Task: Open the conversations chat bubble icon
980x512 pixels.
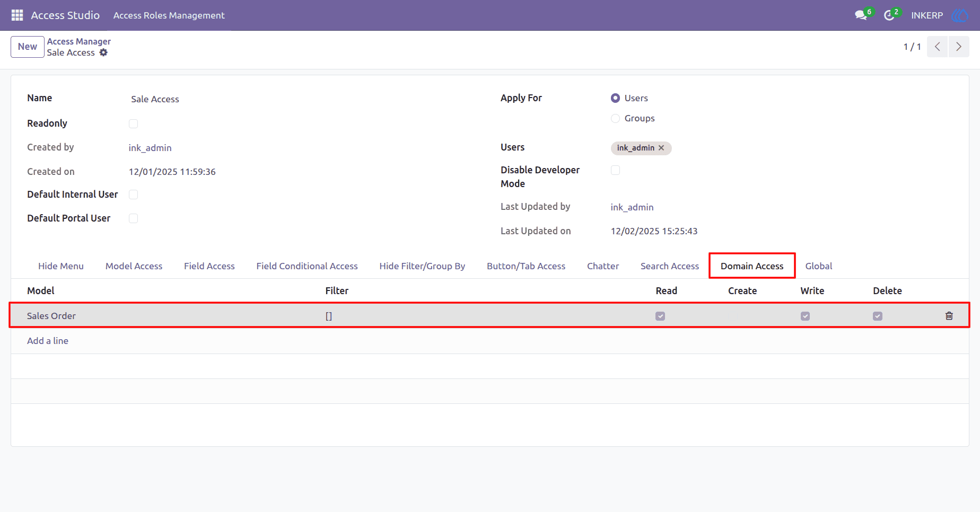Action: click(861, 15)
